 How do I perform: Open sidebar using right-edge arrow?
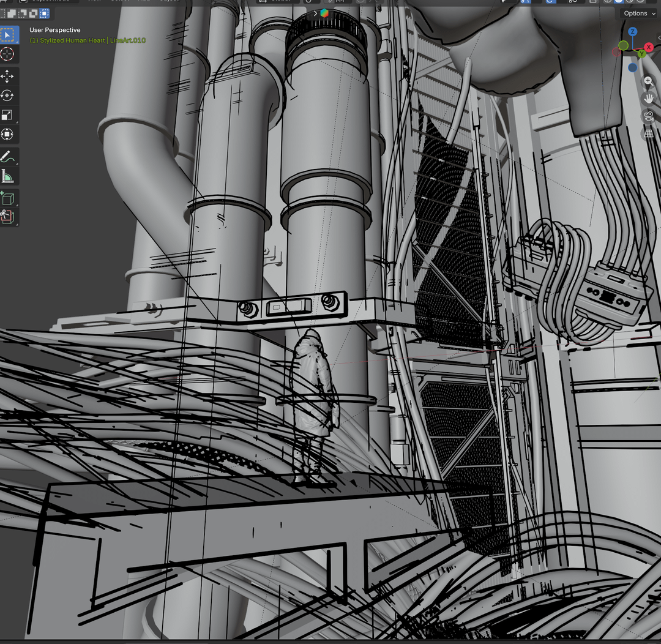[658, 38]
